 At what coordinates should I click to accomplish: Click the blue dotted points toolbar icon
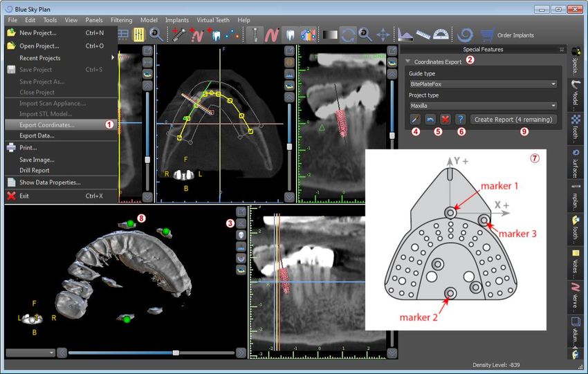[x=232, y=35]
